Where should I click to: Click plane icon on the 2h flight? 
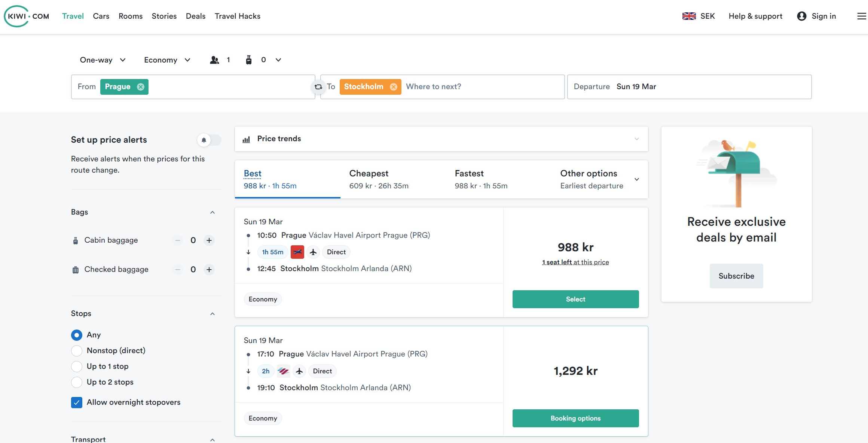point(299,371)
